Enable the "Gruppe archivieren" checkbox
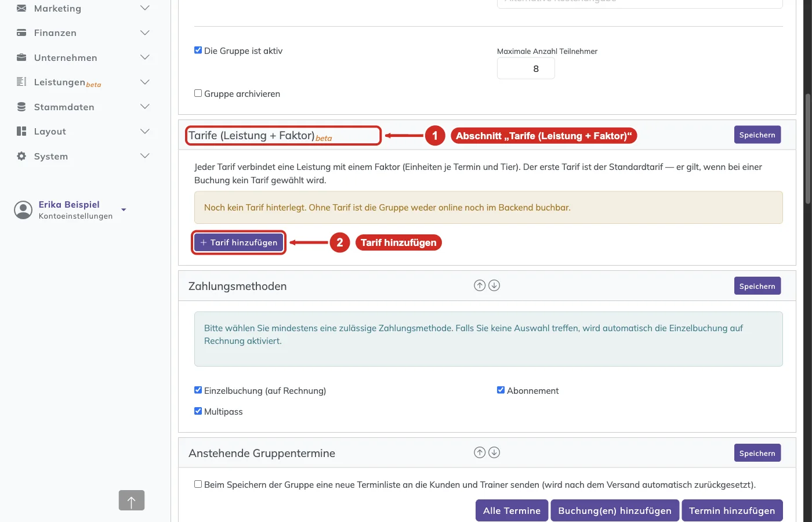This screenshot has width=812, height=522. pyautogui.click(x=198, y=93)
